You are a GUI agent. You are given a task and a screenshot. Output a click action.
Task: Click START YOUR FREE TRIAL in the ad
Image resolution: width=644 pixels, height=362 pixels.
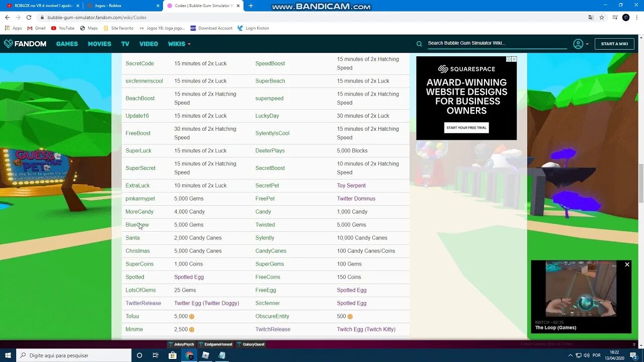click(x=466, y=128)
